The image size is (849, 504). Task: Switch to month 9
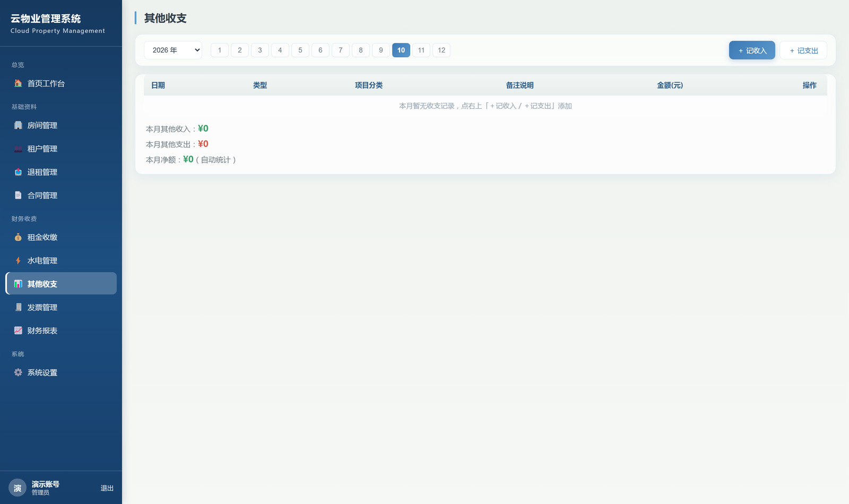[x=381, y=50]
